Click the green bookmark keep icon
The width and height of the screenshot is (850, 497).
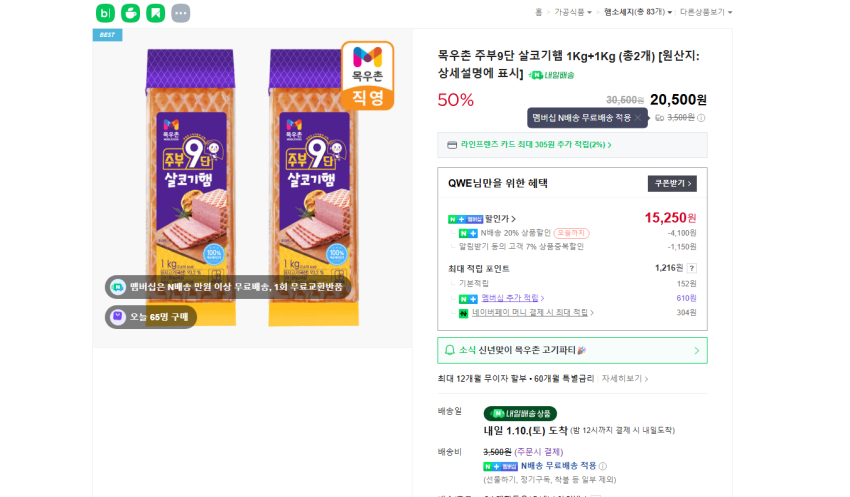155,13
